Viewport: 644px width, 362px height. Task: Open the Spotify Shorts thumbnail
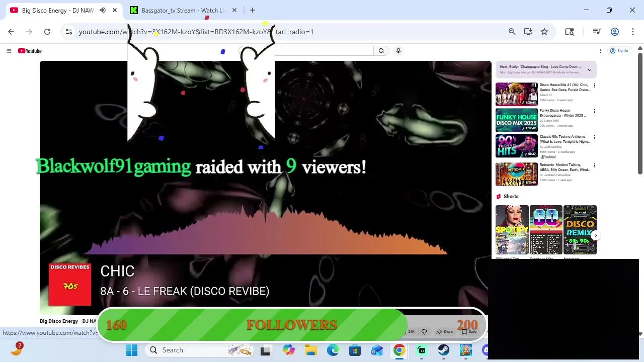[x=512, y=230]
